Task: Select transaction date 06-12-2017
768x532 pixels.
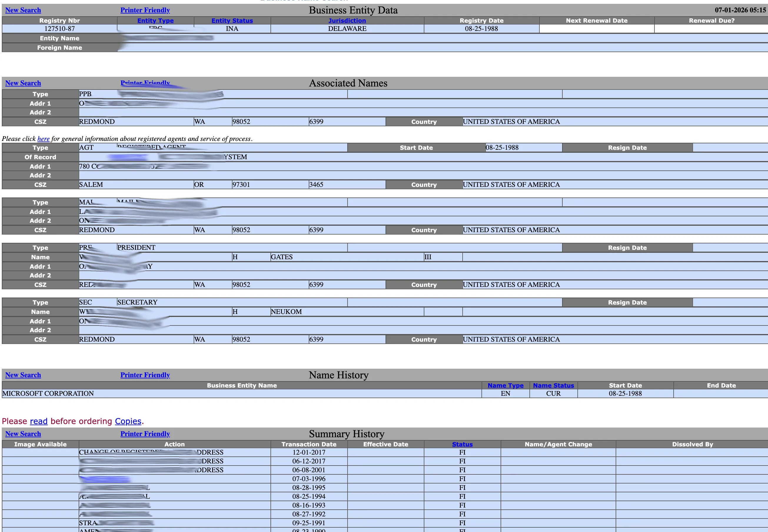Action: pos(309,461)
